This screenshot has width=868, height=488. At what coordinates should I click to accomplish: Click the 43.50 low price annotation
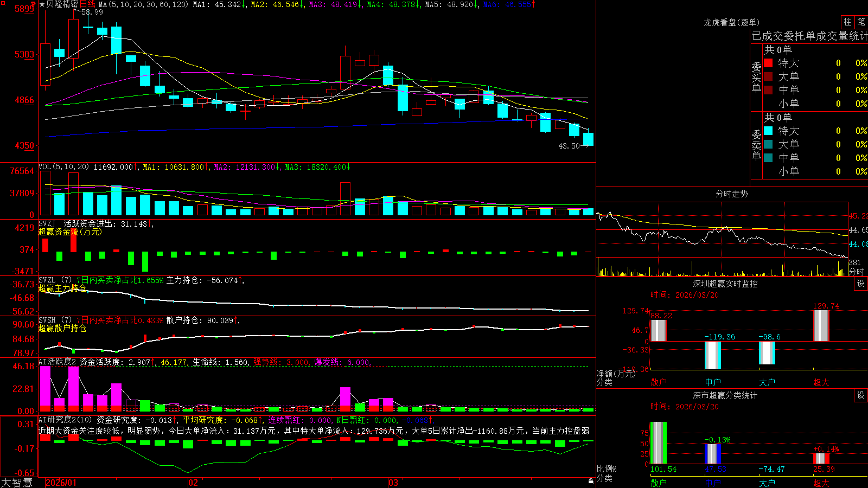click(569, 146)
